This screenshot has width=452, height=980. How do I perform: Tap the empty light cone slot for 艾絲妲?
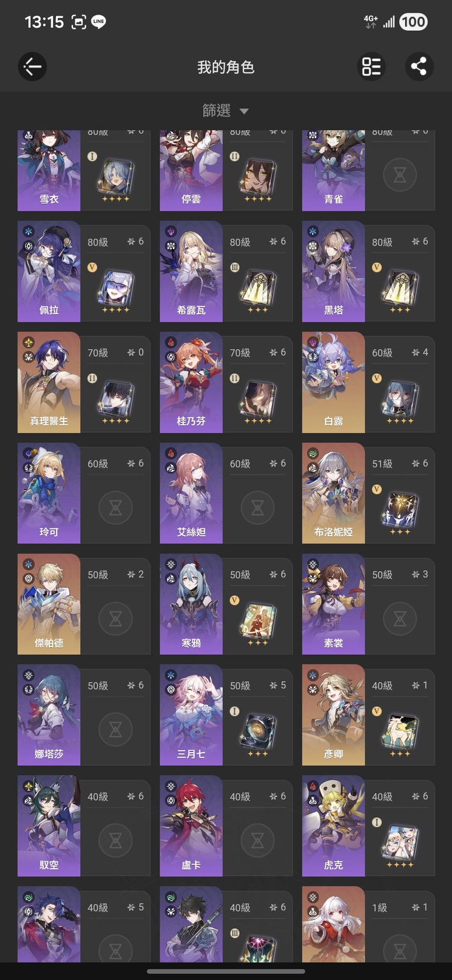(x=258, y=508)
